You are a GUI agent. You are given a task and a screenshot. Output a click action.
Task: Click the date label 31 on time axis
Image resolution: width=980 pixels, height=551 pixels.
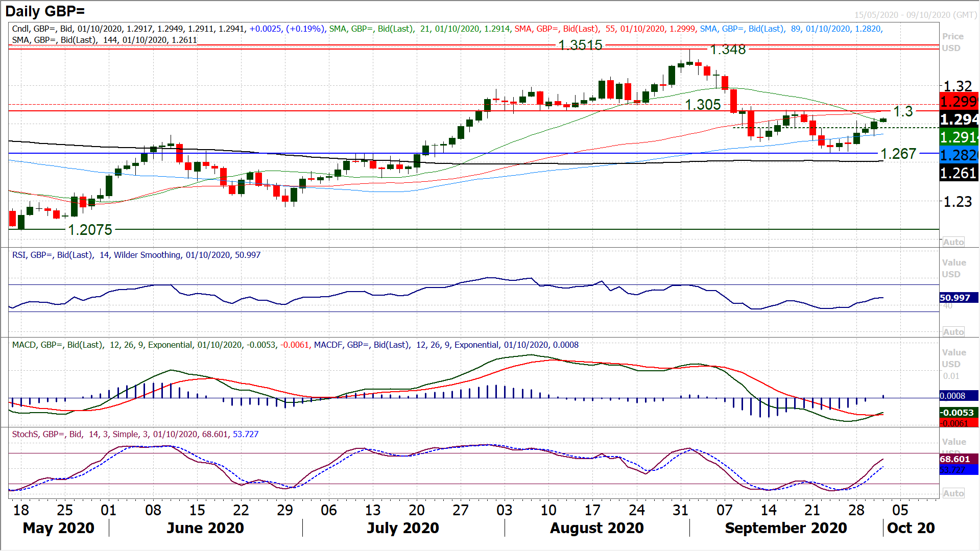coord(680,510)
